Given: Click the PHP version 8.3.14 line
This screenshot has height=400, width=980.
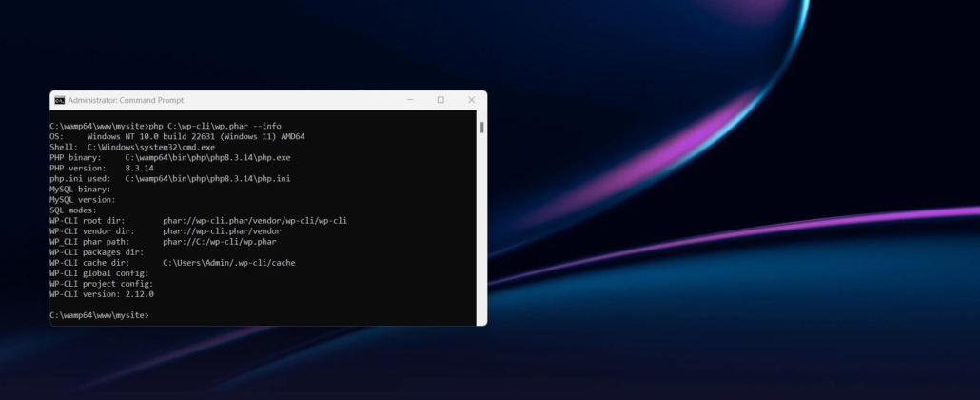Looking at the screenshot, I should click(x=101, y=168).
